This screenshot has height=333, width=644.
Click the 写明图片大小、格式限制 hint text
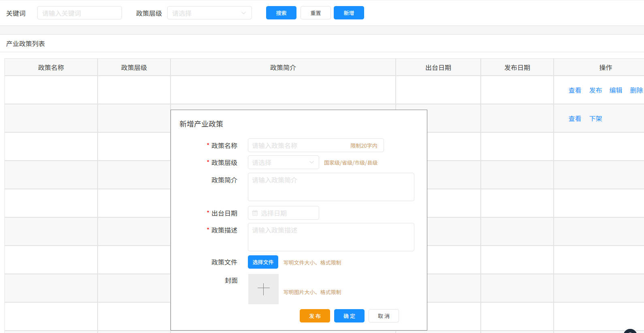pyautogui.click(x=312, y=292)
